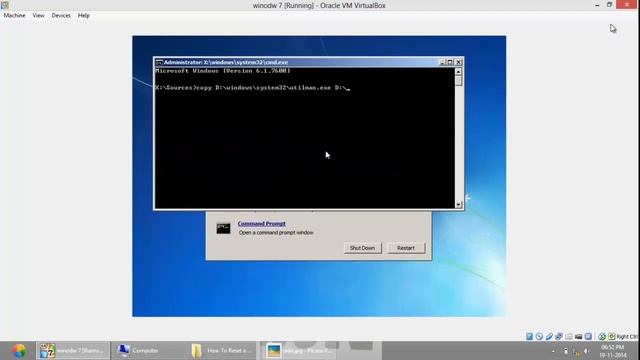
Task: Click the display status icon in VirtualBox
Action: 588,336
